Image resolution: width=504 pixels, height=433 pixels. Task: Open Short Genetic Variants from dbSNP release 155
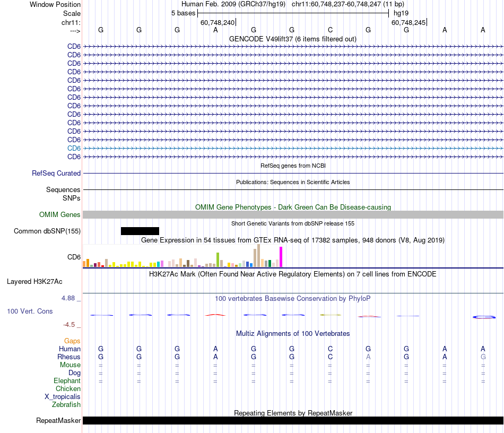(x=293, y=223)
